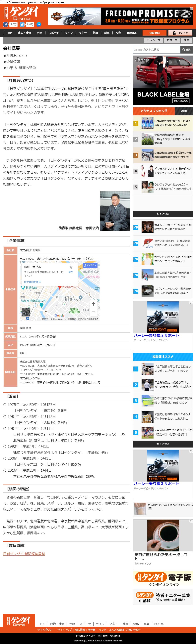
Task: Open the コラム一覧 button
Action: pos(153,40)
